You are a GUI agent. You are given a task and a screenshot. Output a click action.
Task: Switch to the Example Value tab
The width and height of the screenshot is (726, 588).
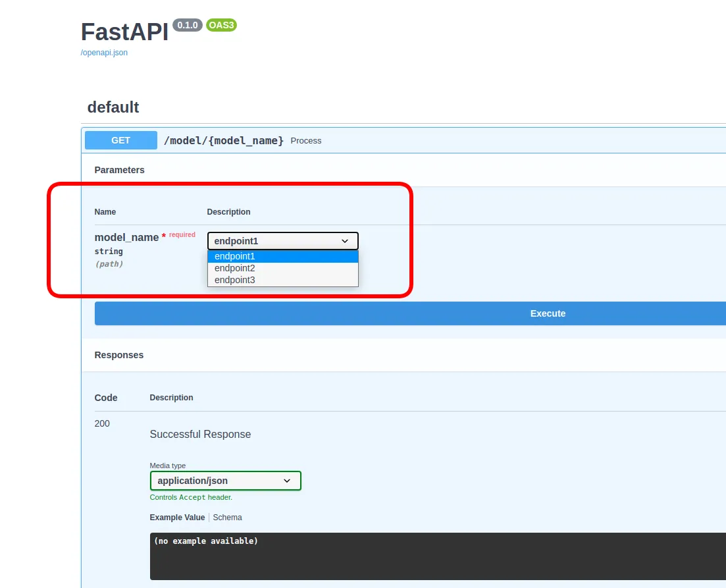177,518
